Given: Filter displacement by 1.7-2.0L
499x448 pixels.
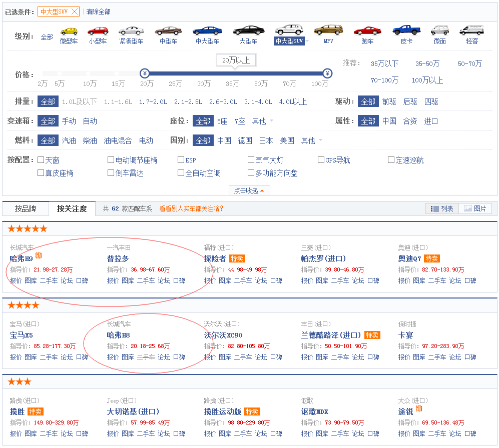Looking at the screenshot, I should click(x=153, y=101).
